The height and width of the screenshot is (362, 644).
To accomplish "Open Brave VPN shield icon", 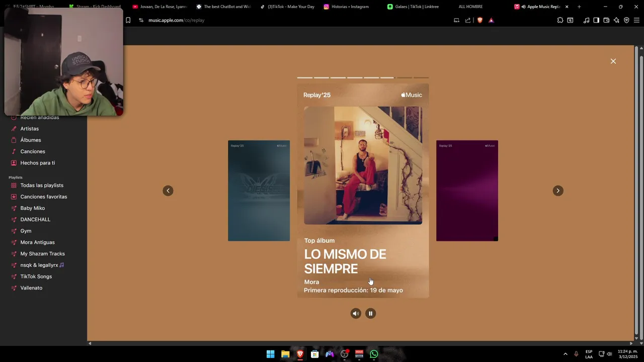I will point(626,20).
